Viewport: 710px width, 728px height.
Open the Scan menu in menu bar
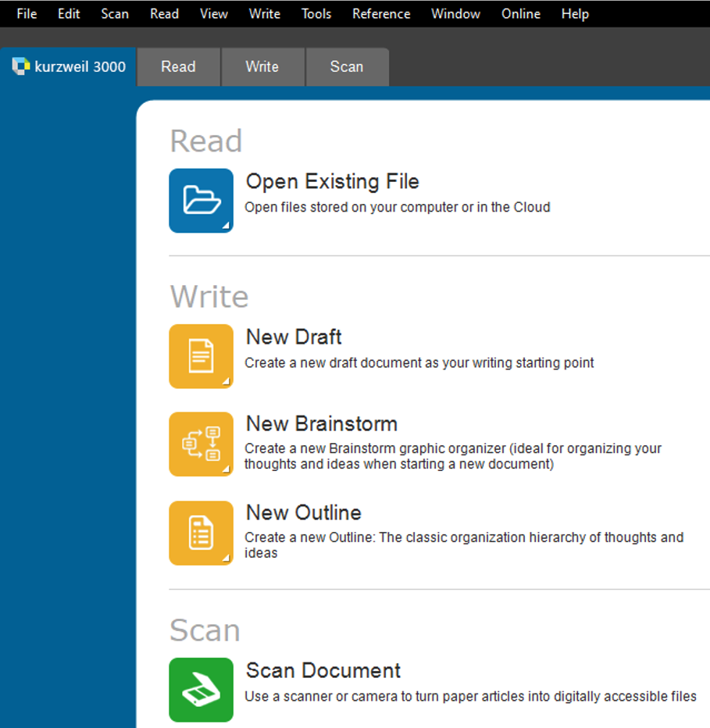coord(115,14)
